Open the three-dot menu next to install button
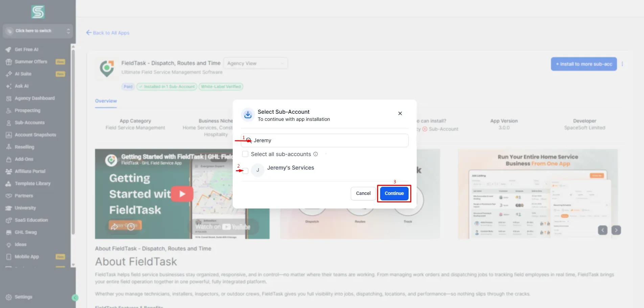 click(622, 64)
